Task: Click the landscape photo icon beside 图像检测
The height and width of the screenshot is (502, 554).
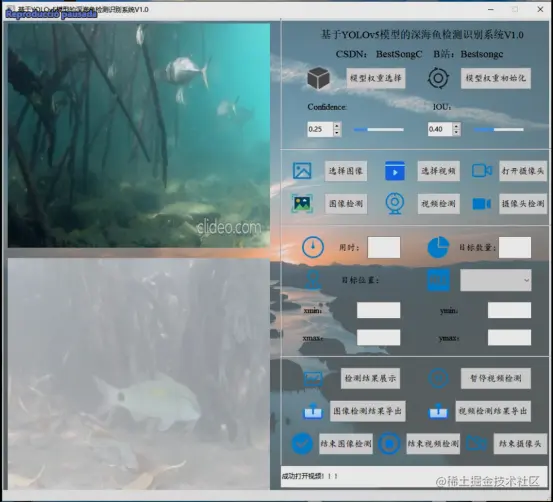Action: pos(302,203)
